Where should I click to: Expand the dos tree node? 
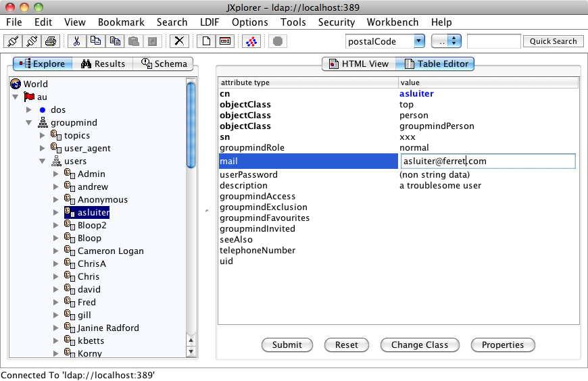pos(29,110)
